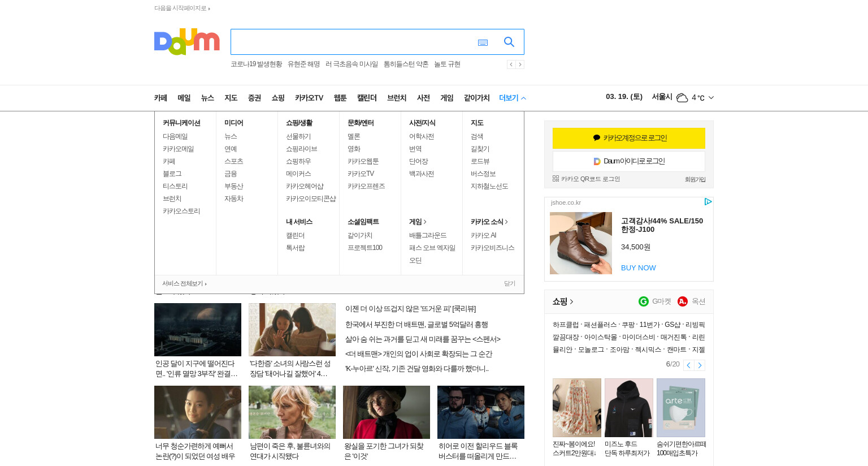This screenshot has height=466, width=868.
Task: Click Daum아이디로 로그인 button
Action: click(629, 161)
